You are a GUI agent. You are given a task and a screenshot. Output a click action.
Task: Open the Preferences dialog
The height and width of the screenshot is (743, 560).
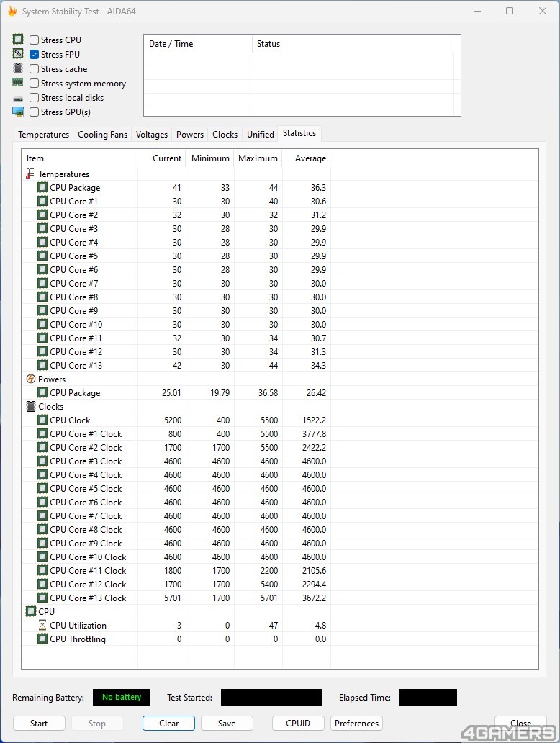(357, 724)
